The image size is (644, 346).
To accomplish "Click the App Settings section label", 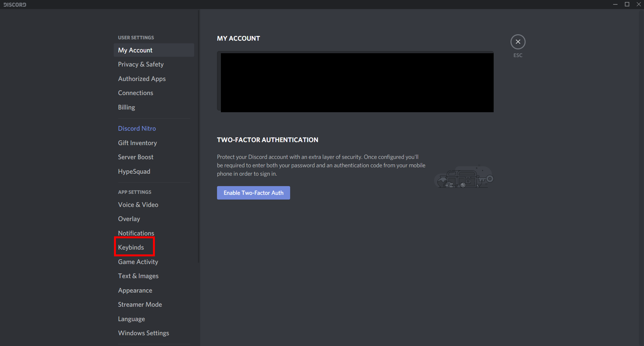I will [x=135, y=192].
